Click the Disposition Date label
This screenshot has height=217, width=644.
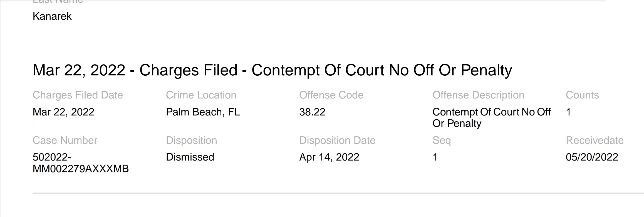(337, 140)
